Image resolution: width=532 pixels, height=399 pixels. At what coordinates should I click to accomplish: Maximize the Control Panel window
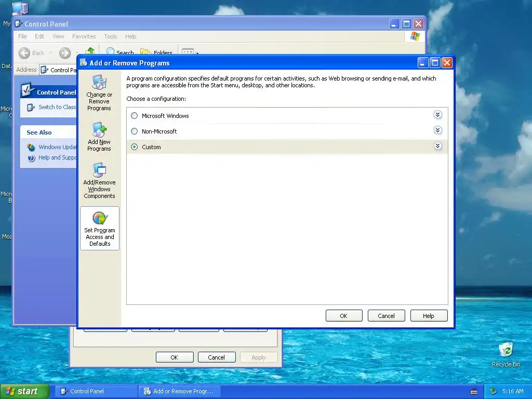pyautogui.click(x=406, y=24)
